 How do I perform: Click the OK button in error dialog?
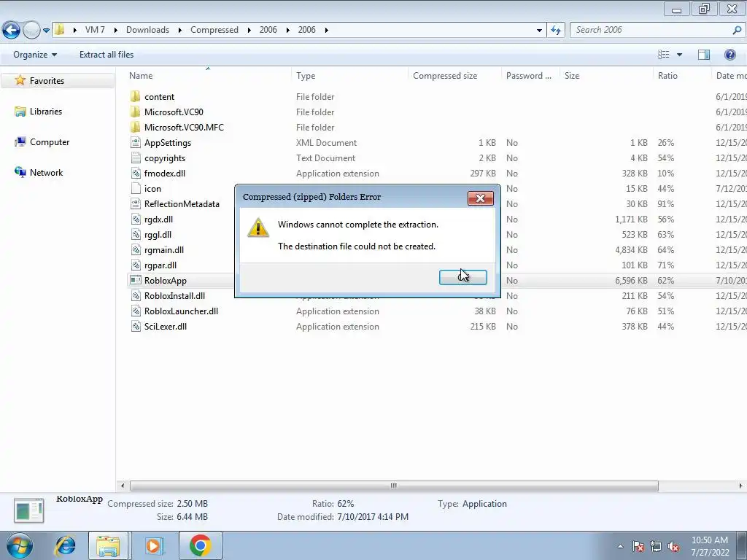(x=462, y=277)
